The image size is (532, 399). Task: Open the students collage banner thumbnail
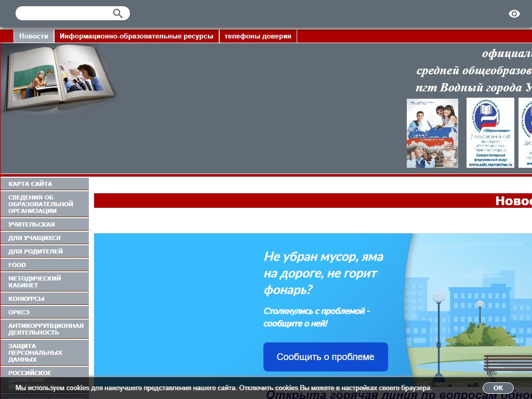tap(432, 133)
